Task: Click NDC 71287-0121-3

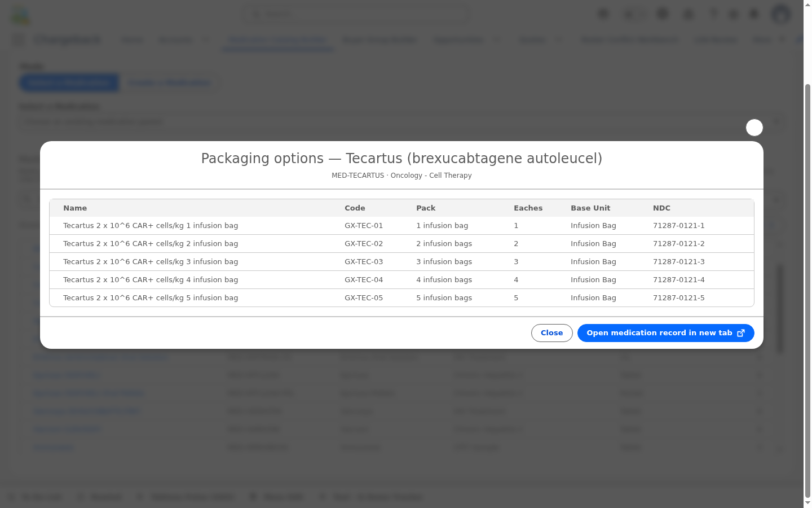Action: [679, 262]
